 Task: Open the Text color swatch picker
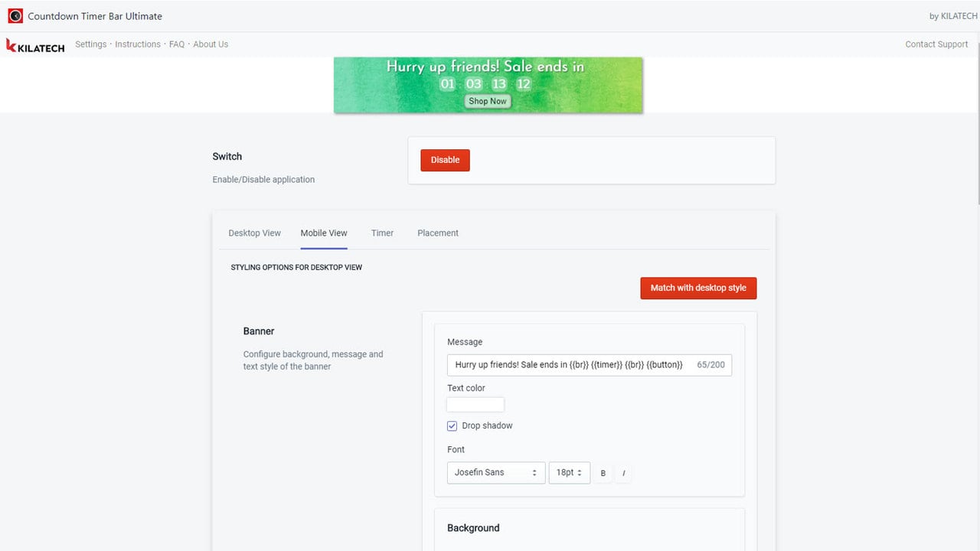[x=475, y=405]
